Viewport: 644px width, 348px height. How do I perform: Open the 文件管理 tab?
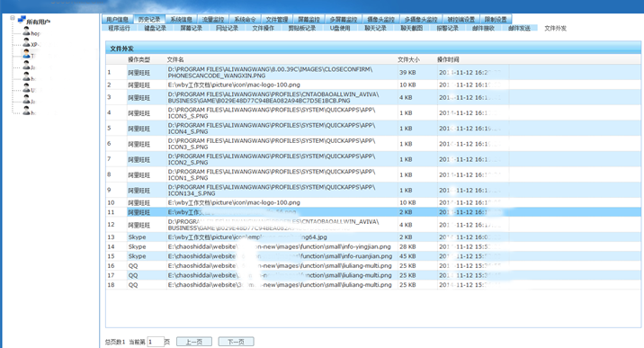click(277, 19)
